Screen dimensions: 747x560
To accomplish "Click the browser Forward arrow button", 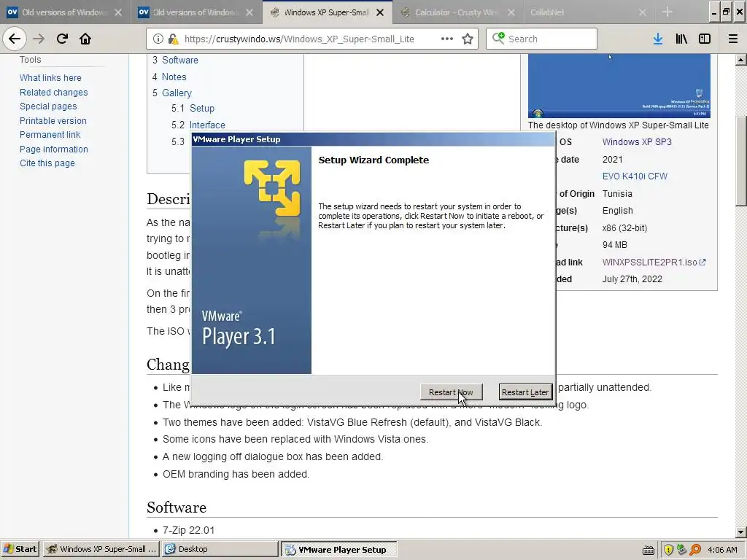I will click(39, 39).
